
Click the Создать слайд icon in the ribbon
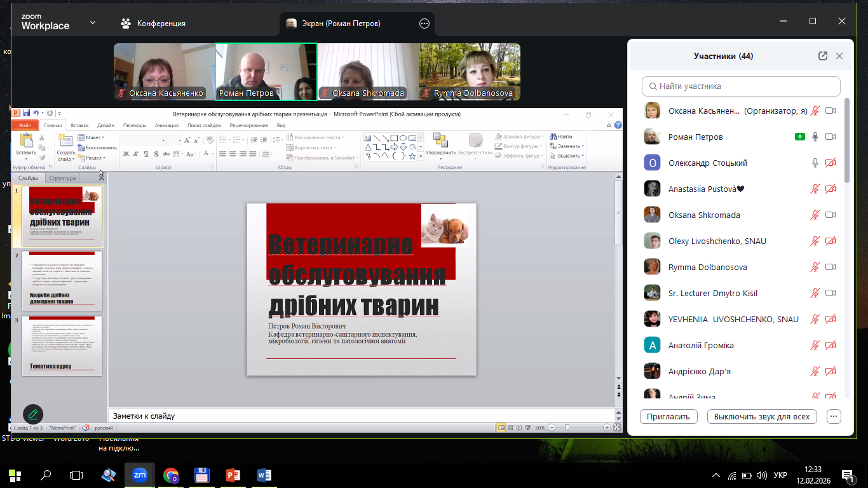65,140
